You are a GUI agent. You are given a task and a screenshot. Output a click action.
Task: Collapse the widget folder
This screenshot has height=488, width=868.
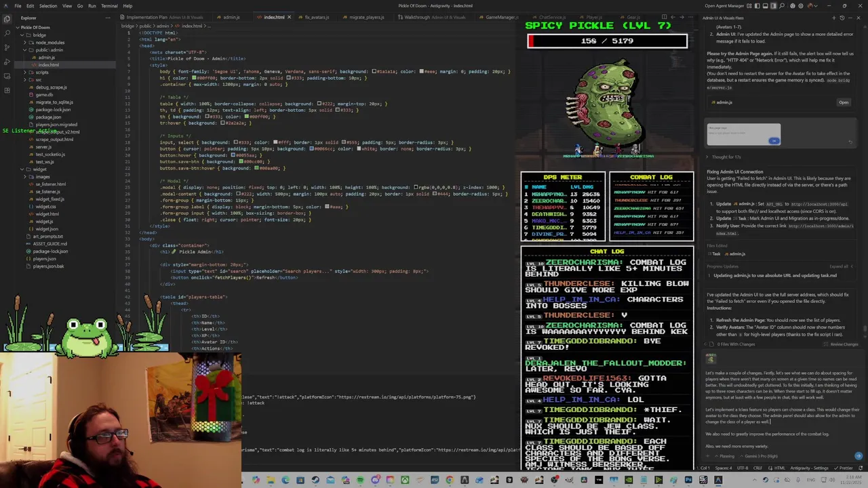pyautogui.click(x=41, y=169)
